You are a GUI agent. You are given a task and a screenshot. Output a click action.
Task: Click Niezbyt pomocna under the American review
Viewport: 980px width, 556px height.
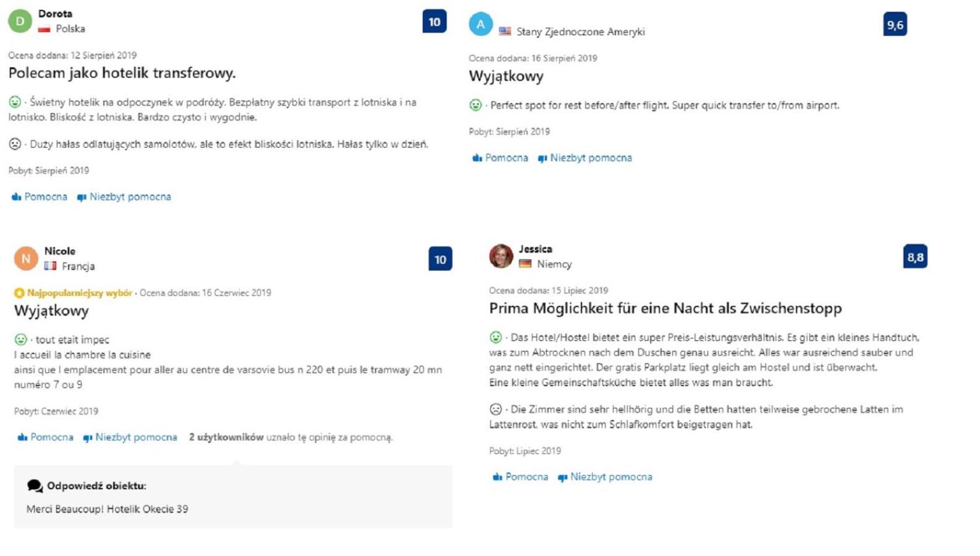click(x=585, y=158)
